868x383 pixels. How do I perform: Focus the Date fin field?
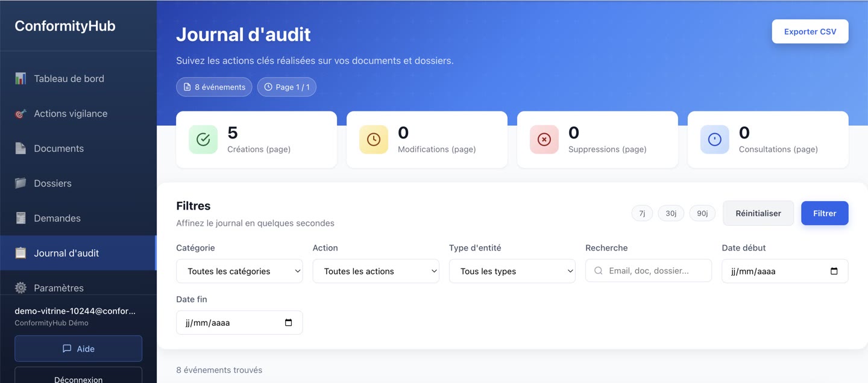coord(239,323)
